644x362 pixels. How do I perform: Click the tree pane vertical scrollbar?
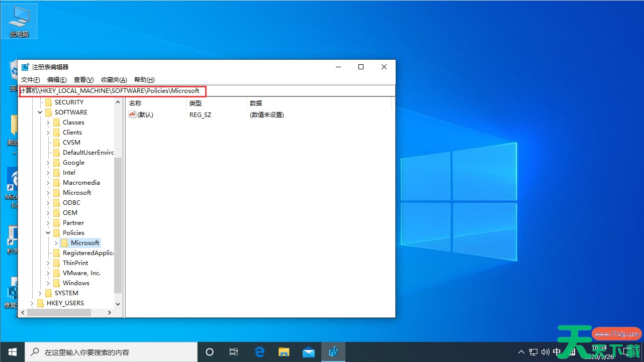pyautogui.click(x=118, y=226)
